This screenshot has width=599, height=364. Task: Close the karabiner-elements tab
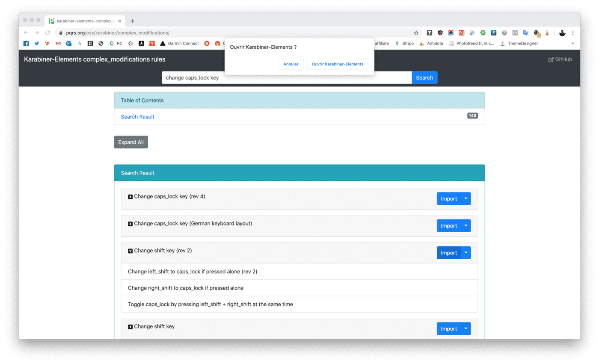click(x=119, y=21)
